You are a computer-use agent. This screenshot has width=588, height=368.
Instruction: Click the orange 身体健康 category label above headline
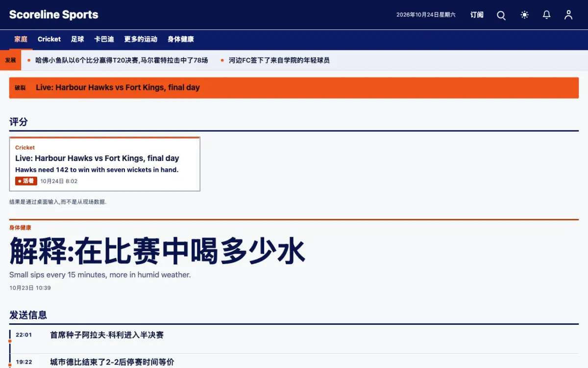click(20, 228)
